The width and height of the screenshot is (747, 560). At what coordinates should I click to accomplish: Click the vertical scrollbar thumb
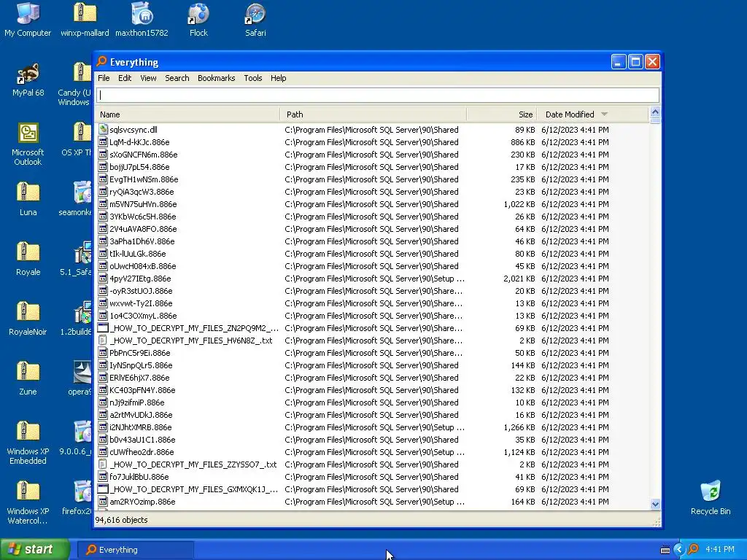click(x=655, y=121)
